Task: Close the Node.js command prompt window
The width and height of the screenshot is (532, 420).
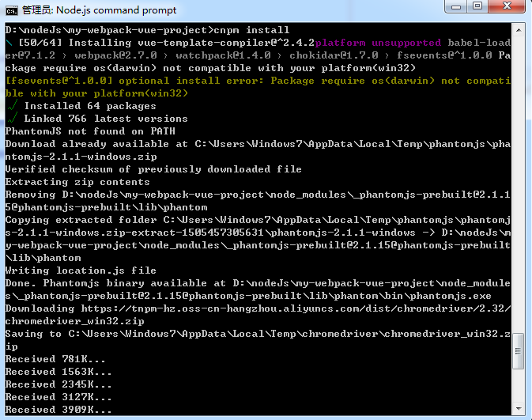Action: pyautogui.click(x=507, y=6)
